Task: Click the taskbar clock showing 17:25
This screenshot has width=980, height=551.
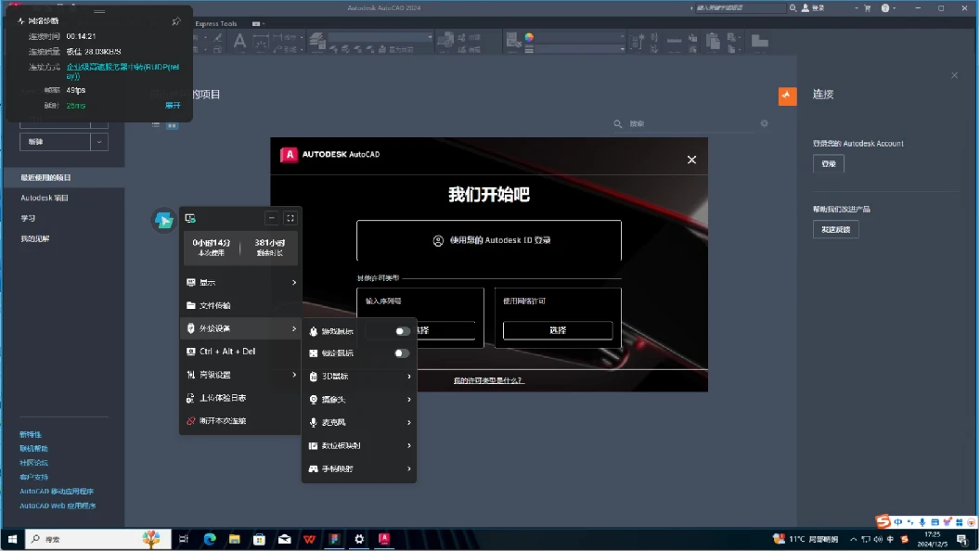Action: 932,539
